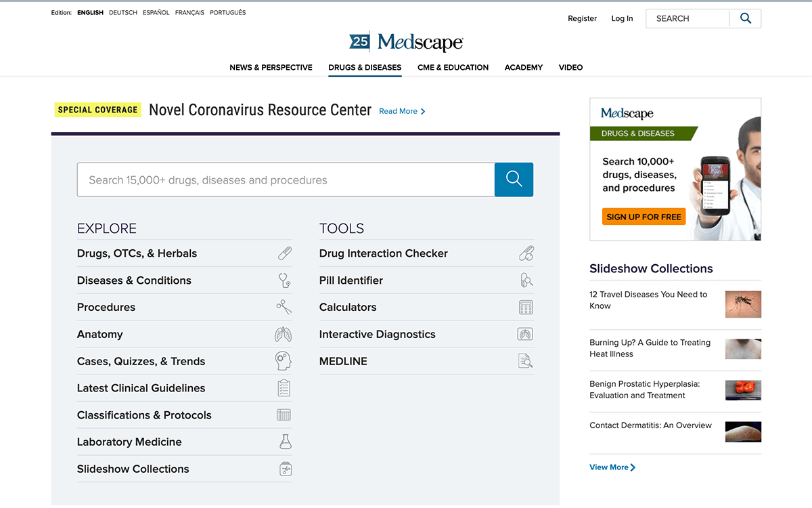This screenshot has height=508, width=812.
Task: Open Latest Clinical Guidelines link
Action: click(141, 388)
